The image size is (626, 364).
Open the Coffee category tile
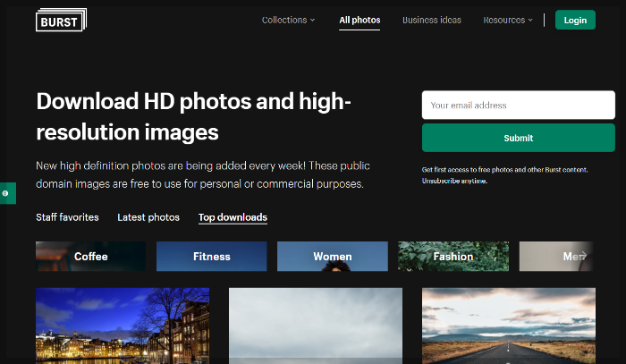90,257
